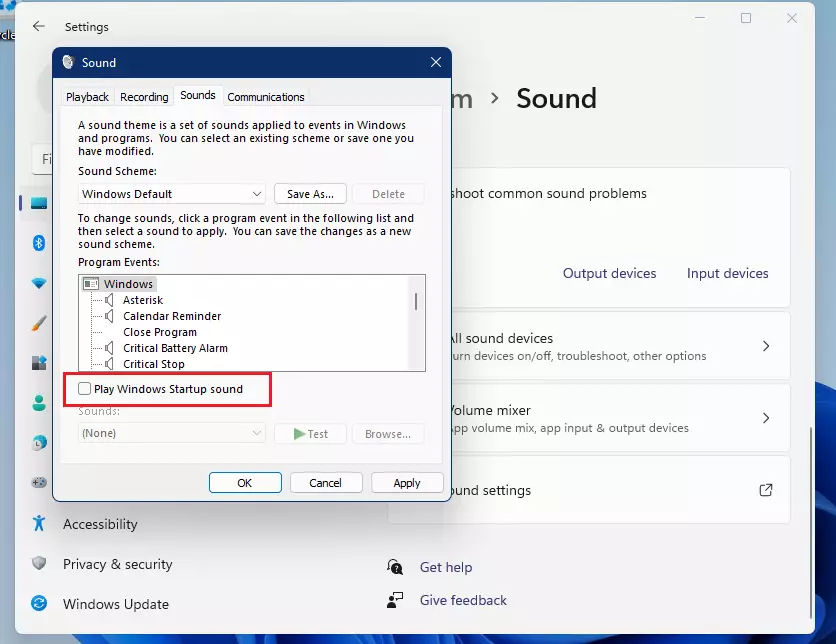Open the Accounts person sidebar icon
This screenshot has width=836, height=644.
39,403
